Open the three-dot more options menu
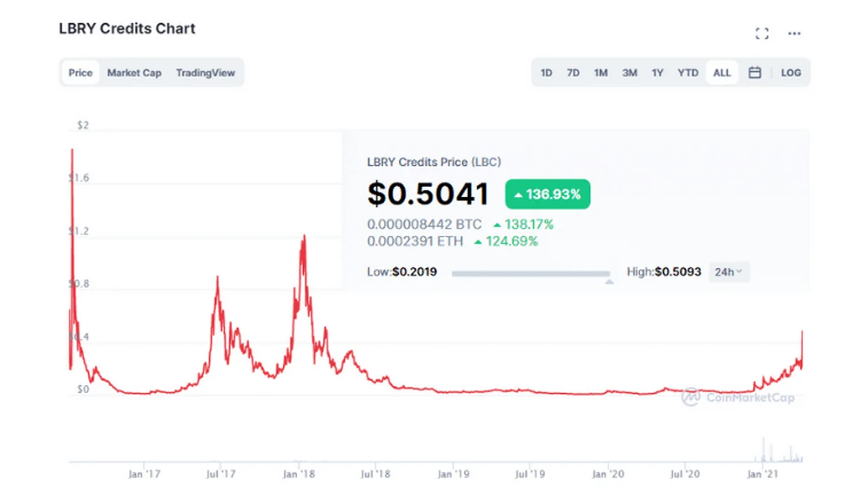Viewport: 868px width, 496px height. point(794,34)
